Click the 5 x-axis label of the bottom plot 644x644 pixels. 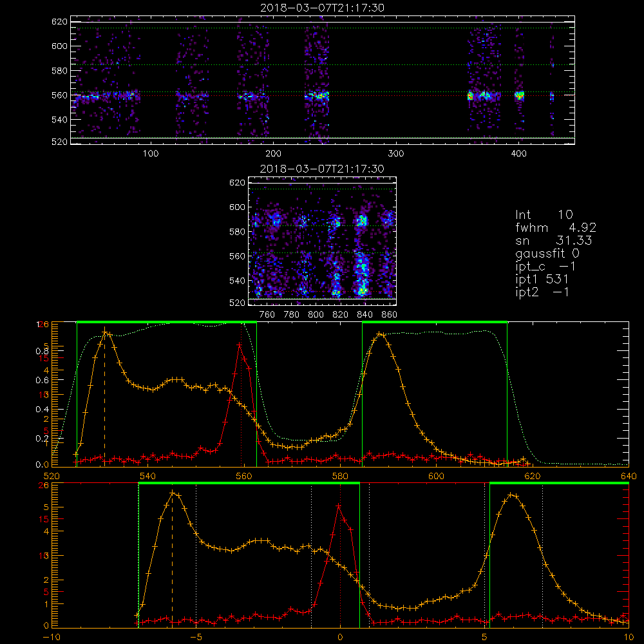pyautogui.click(x=484, y=637)
